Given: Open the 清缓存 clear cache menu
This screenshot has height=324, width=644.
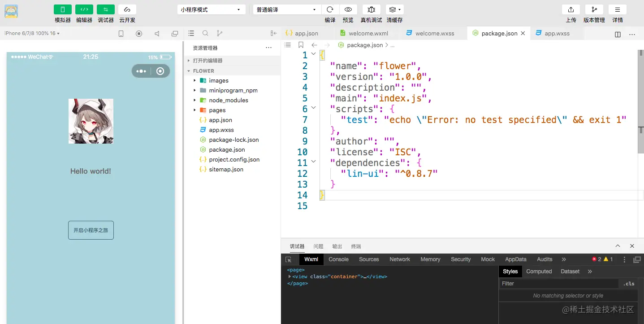Looking at the screenshot, I should [x=394, y=9].
